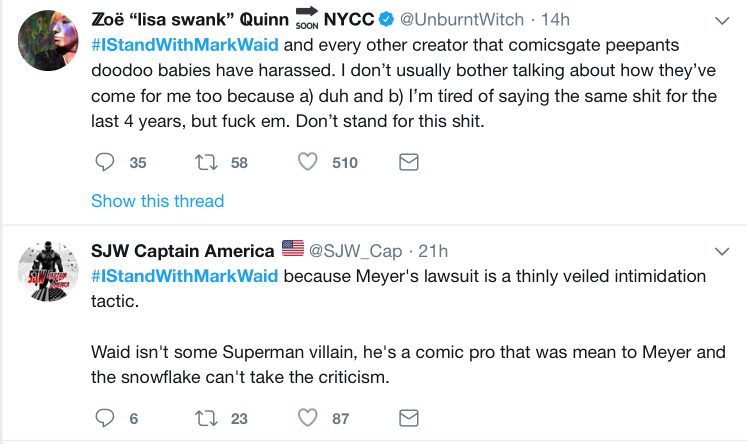747x444 pixels.
Task: Visit the @UnburntWitch handle
Action: tap(462, 20)
